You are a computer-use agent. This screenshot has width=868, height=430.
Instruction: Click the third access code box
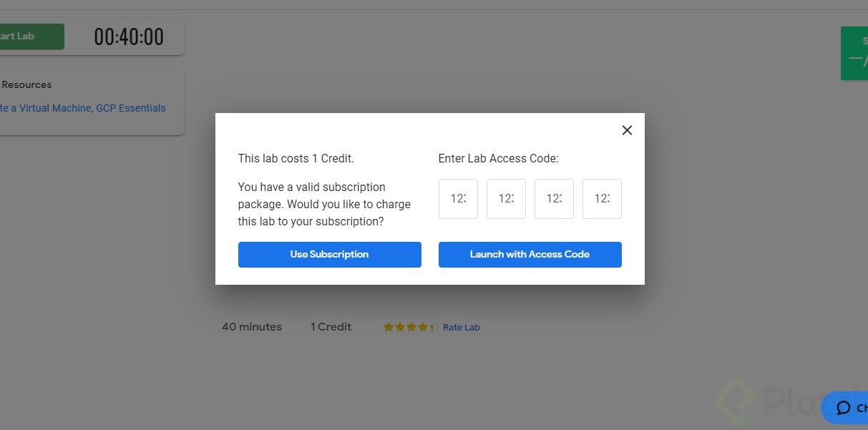(554, 199)
